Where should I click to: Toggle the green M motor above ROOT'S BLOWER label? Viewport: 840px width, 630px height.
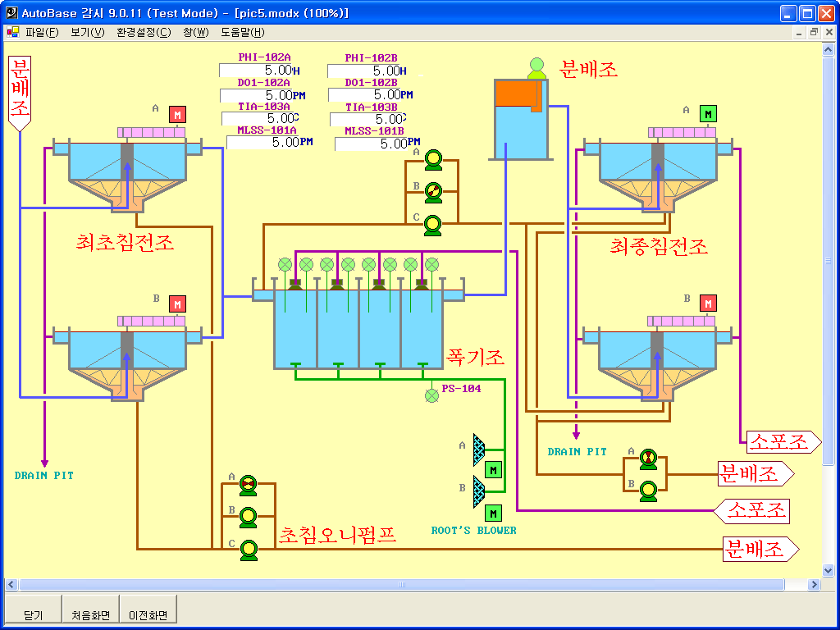coord(493,513)
